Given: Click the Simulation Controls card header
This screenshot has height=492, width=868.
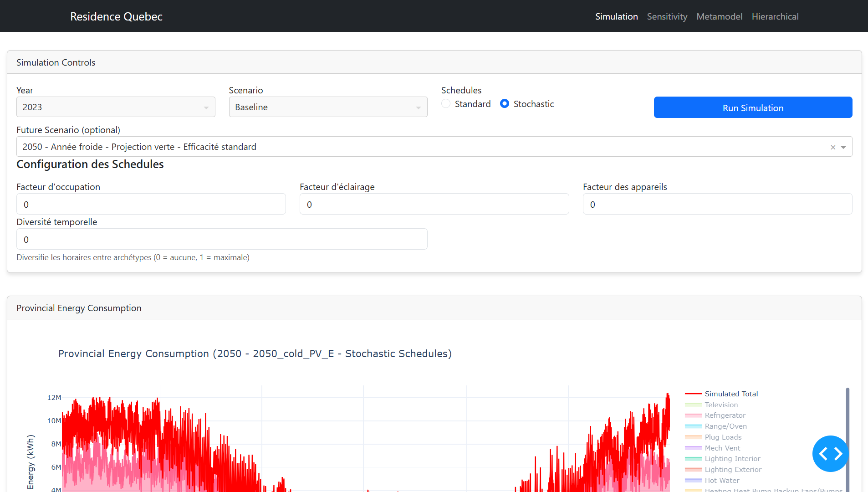Looking at the screenshot, I should pos(434,62).
